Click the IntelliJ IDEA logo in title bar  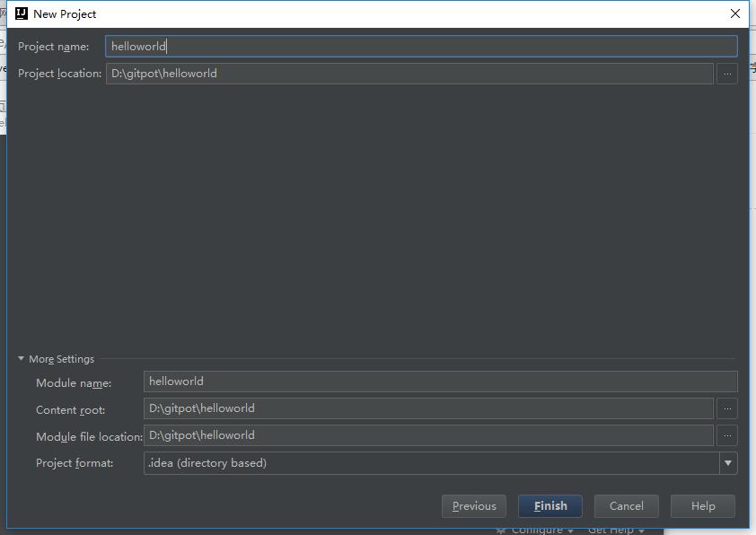click(22, 13)
